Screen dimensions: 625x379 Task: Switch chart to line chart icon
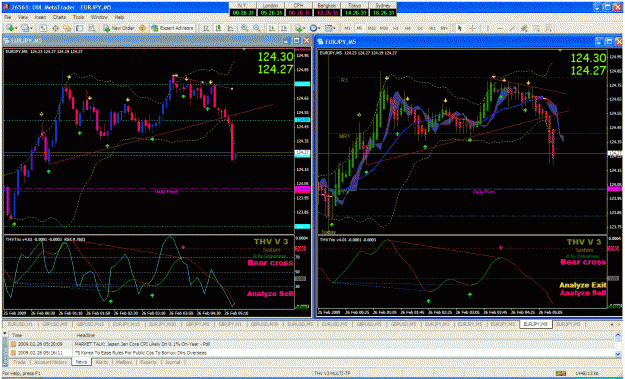230,28
